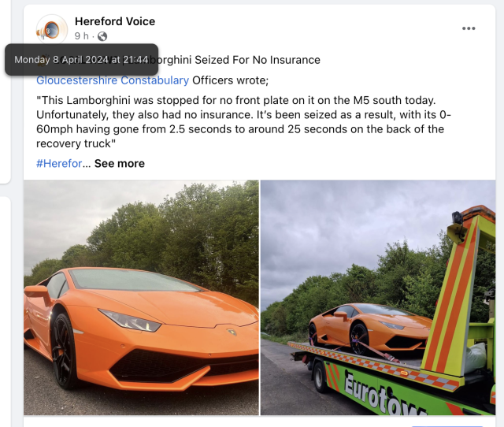The height and width of the screenshot is (427, 504).
Task: Open the #Herefor hashtag link
Action: (x=59, y=163)
